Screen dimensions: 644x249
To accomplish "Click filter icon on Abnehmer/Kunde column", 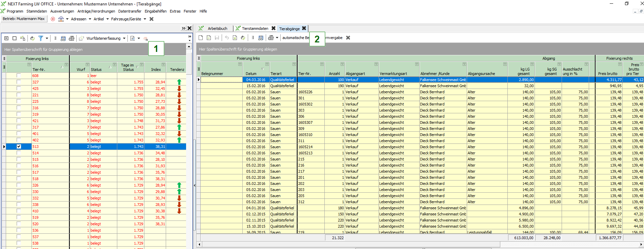I will (x=464, y=64).
